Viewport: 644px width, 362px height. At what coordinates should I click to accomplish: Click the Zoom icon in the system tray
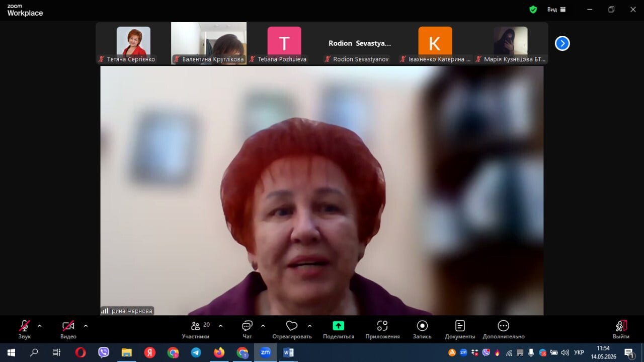click(x=463, y=352)
